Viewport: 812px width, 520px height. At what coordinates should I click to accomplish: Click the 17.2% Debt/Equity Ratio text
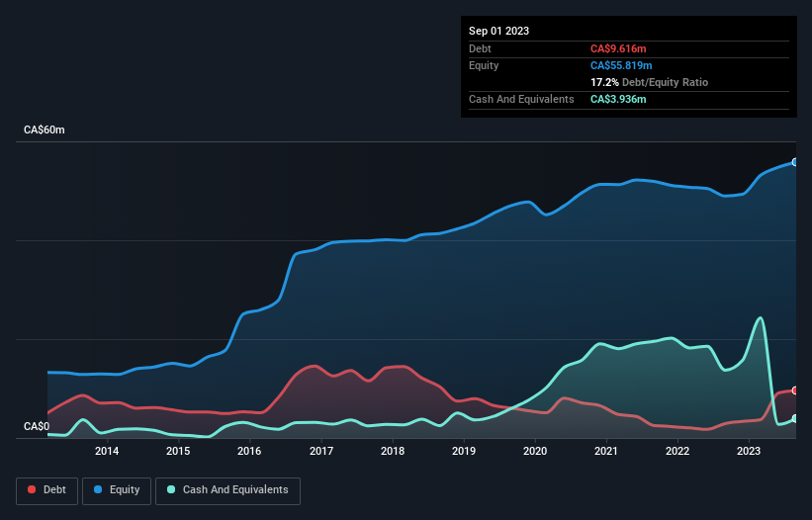649,82
